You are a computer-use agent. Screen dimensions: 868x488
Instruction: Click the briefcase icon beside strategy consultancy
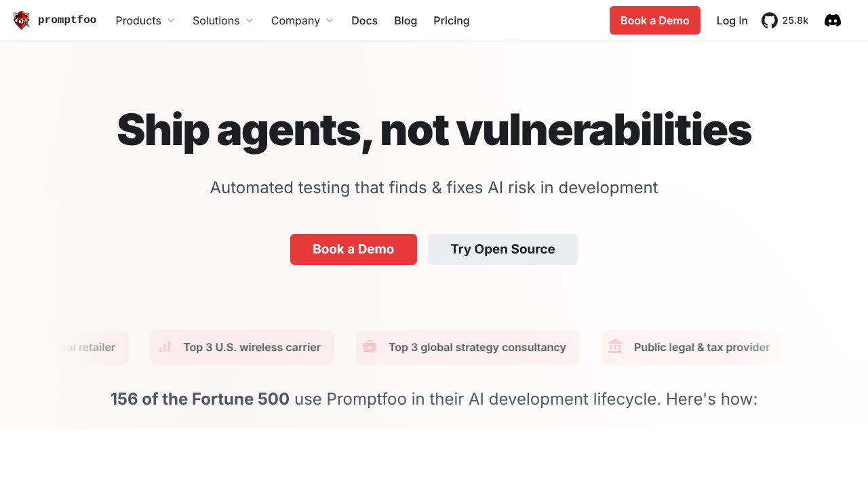tap(370, 347)
